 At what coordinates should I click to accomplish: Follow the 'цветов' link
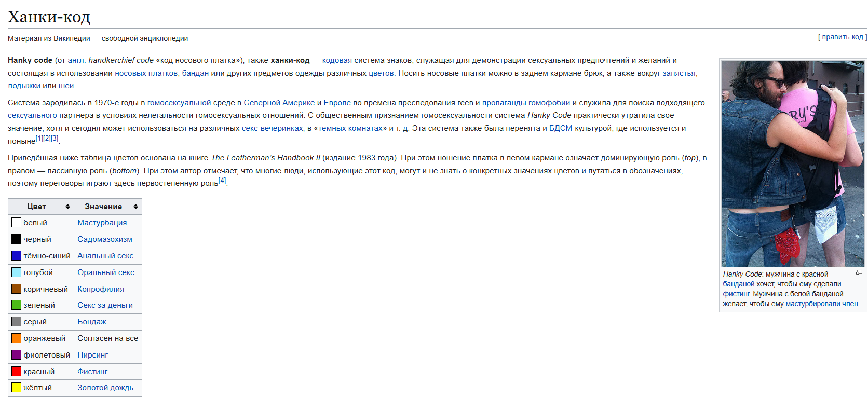[x=381, y=73]
